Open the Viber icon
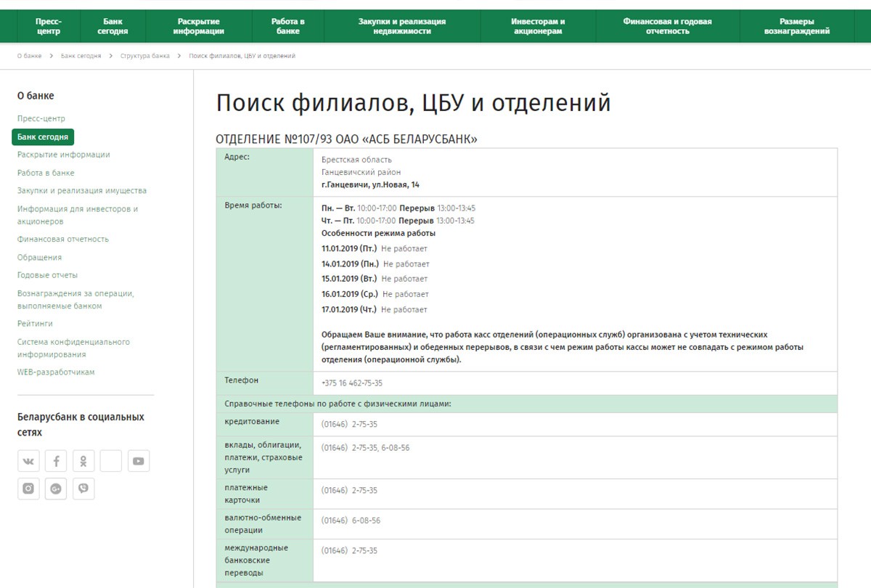871x588 pixels. [83, 489]
